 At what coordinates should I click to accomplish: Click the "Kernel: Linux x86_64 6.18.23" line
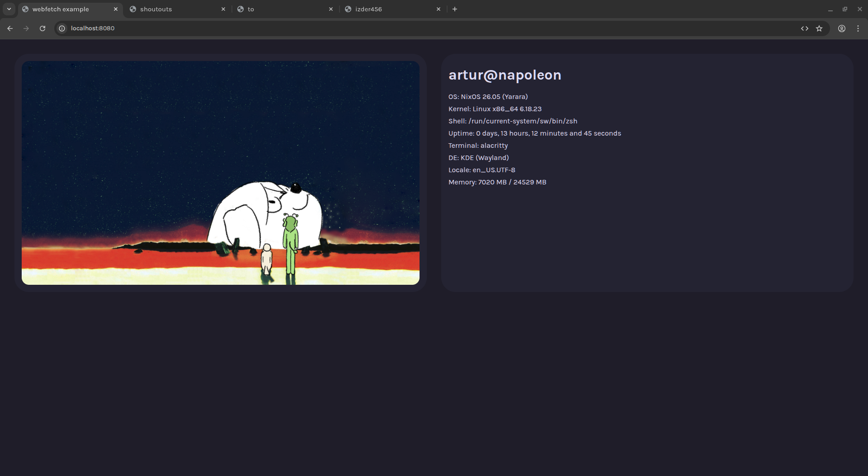[495, 109]
